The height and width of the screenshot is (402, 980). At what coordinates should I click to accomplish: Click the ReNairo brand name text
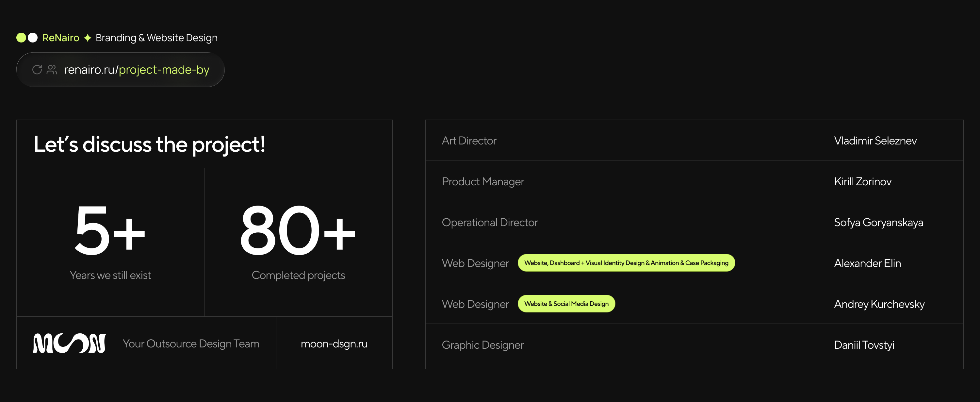pos(60,38)
